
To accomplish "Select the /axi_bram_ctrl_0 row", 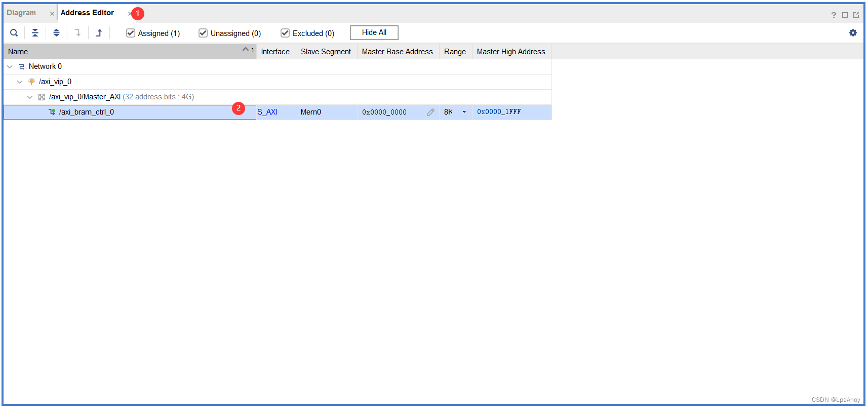I will click(278, 112).
